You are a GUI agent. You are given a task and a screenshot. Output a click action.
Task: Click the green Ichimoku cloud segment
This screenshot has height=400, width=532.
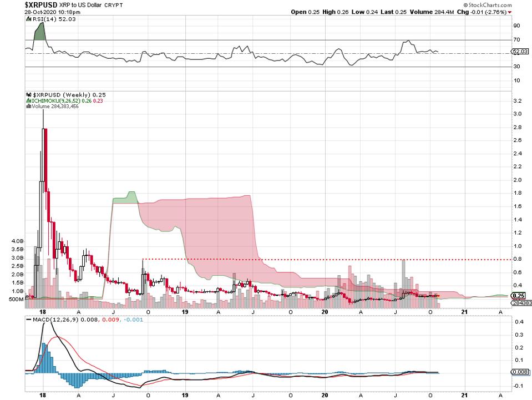coord(125,198)
